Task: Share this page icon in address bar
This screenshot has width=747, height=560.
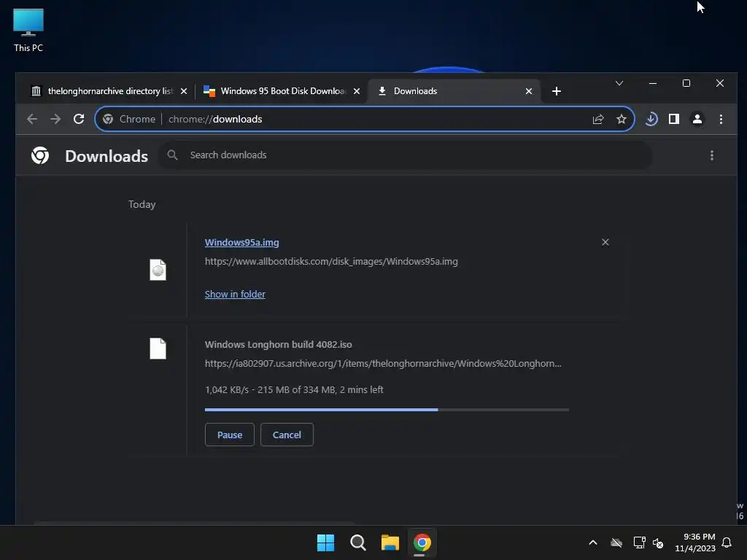Action: pos(598,119)
